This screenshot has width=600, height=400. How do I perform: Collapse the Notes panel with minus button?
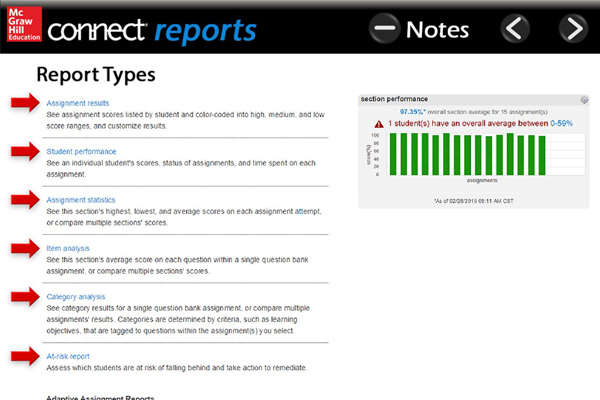(384, 28)
